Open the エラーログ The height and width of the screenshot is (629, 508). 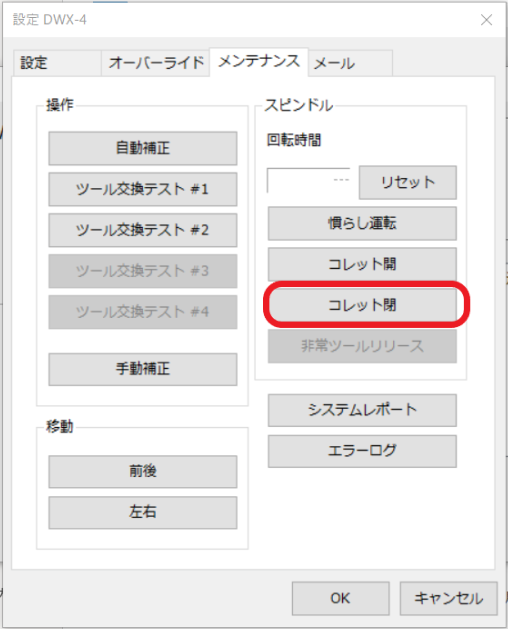362,451
